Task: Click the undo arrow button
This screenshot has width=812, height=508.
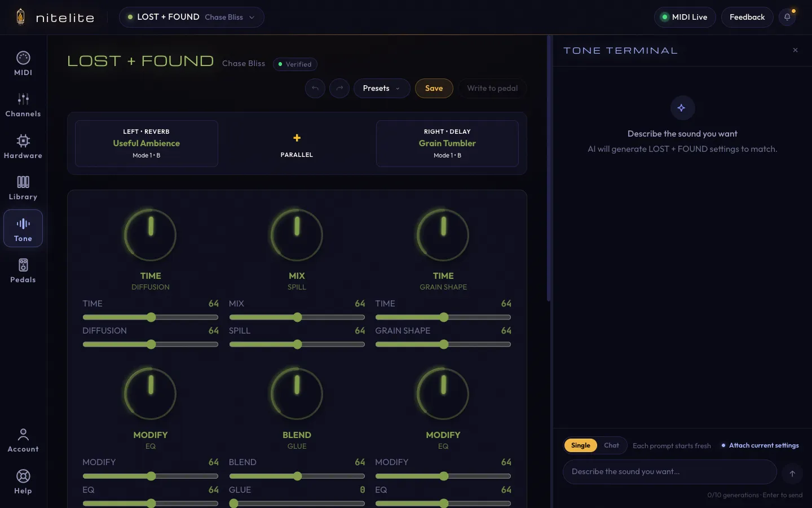Action: pos(315,88)
